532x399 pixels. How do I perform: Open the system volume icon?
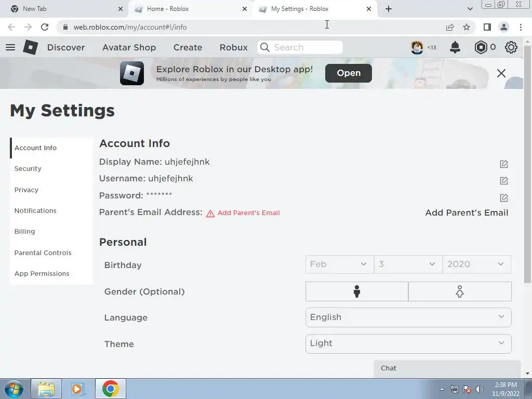pyautogui.click(x=480, y=389)
